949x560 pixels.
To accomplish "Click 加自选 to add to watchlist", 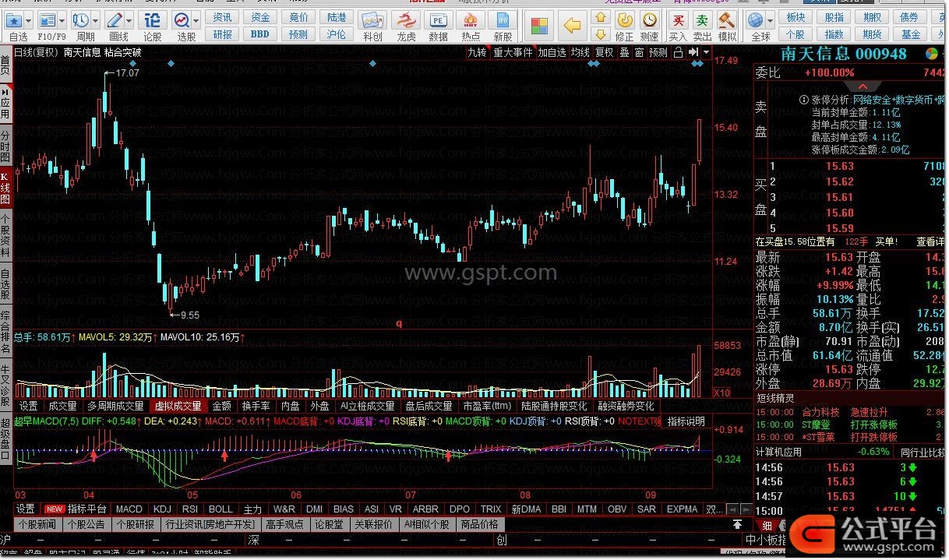I will [x=552, y=52].
